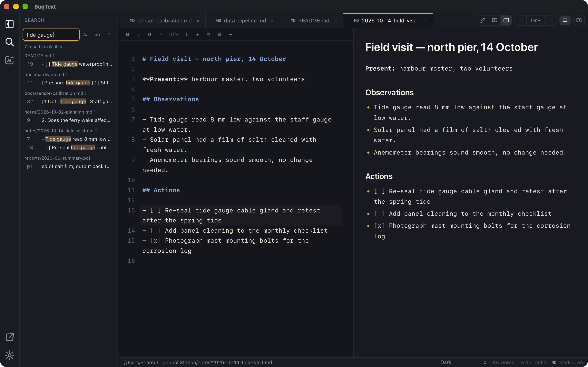Toggle whole word ab option
The image size is (588, 367).
[x=97, y=35]
